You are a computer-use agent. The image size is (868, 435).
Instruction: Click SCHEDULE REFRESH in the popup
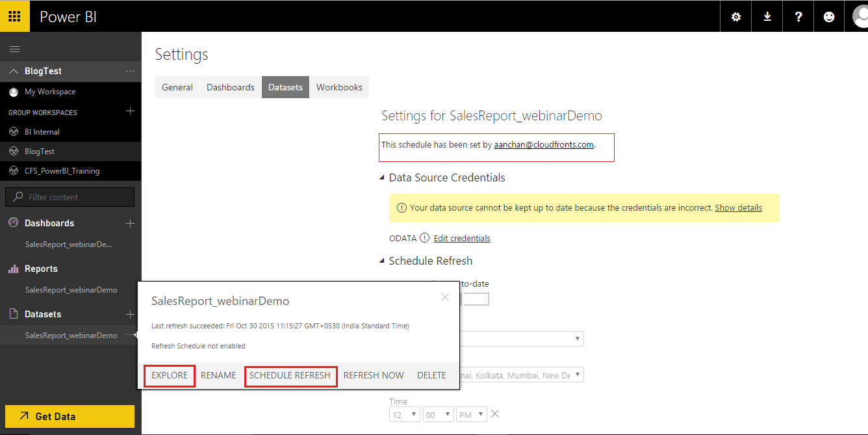pyautogui.click(x=290, y=375)
